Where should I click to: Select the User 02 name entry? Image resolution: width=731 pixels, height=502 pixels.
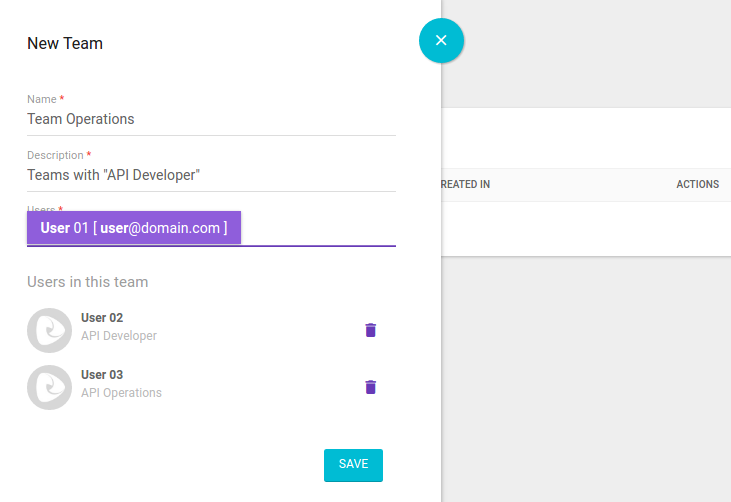[102, 318]
